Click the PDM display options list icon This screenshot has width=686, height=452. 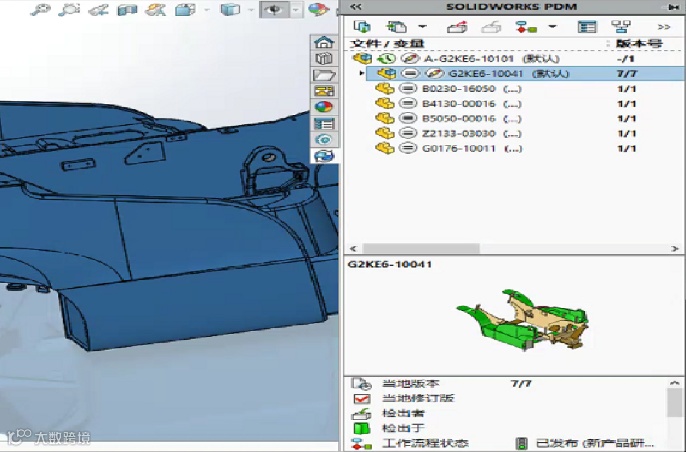[587, 27]
